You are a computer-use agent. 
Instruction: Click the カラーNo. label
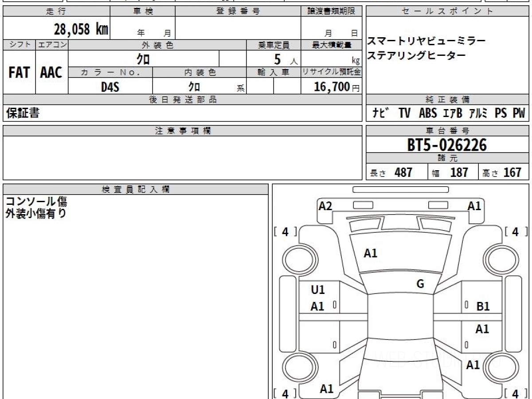pos(110,72)
